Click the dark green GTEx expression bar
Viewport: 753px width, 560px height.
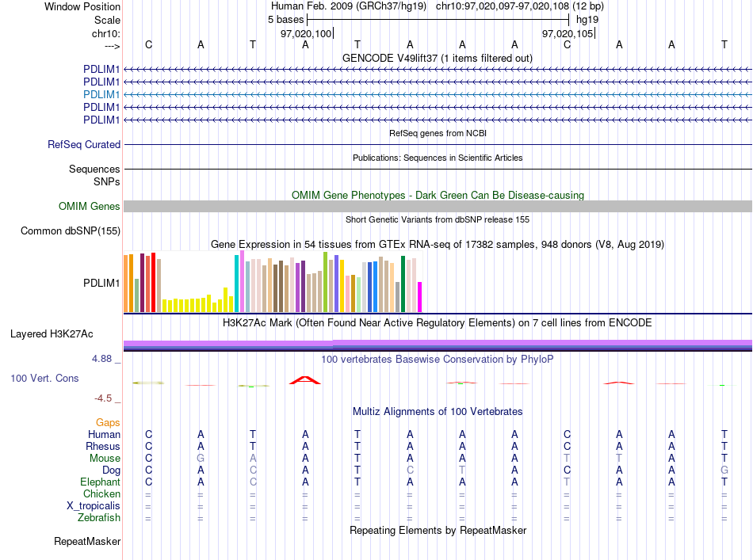point(403,284)
